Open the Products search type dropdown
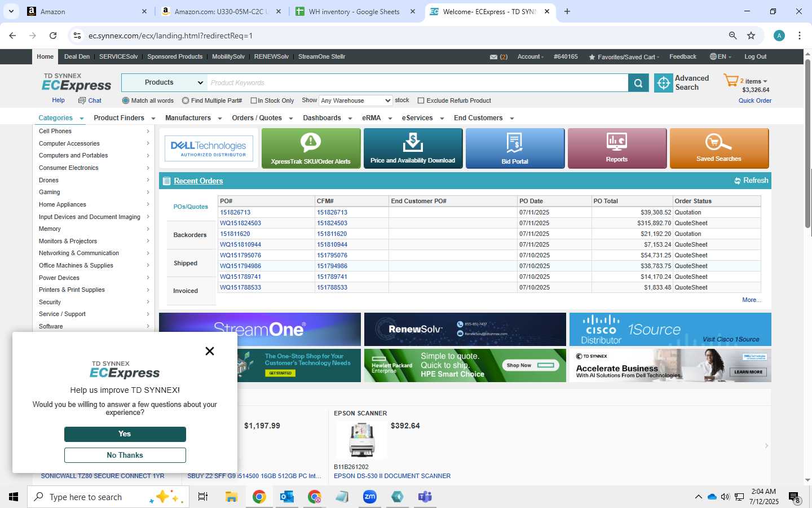 (165, 82)
